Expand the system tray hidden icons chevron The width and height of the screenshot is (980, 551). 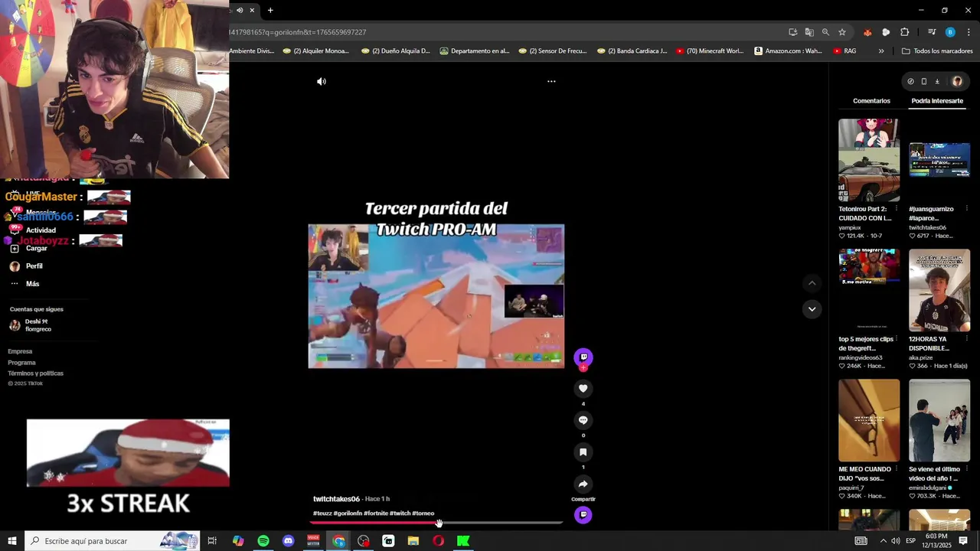point(883,541)
